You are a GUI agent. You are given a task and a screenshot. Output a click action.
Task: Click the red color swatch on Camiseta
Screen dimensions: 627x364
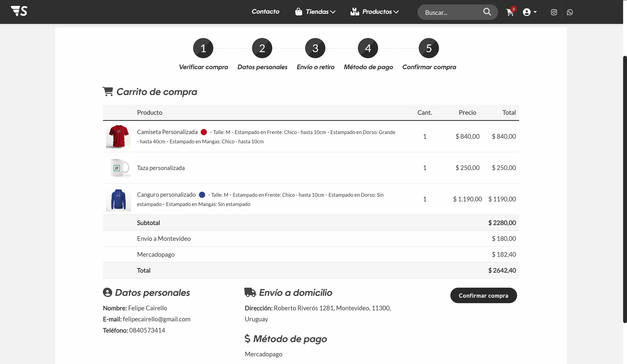click(x=204, y=132)
